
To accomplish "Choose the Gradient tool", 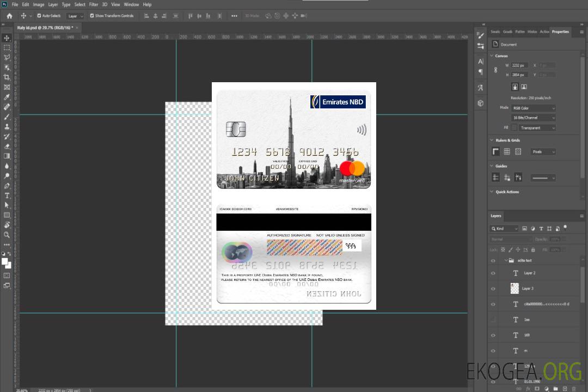I will [7, 156].
